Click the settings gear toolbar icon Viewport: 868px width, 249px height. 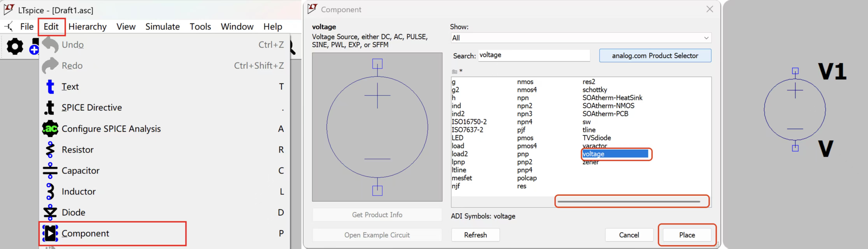[x=15, y=46]
